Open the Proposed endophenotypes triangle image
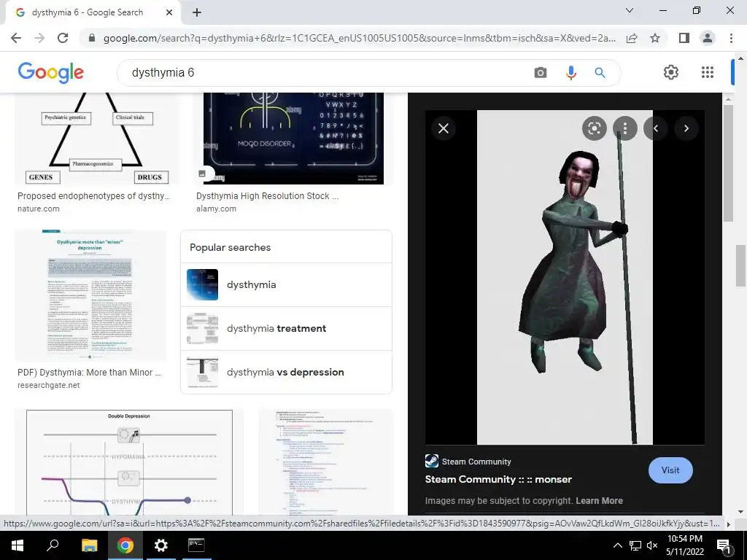Viewport: 747px width, 560px height. (x=97, y=139)
